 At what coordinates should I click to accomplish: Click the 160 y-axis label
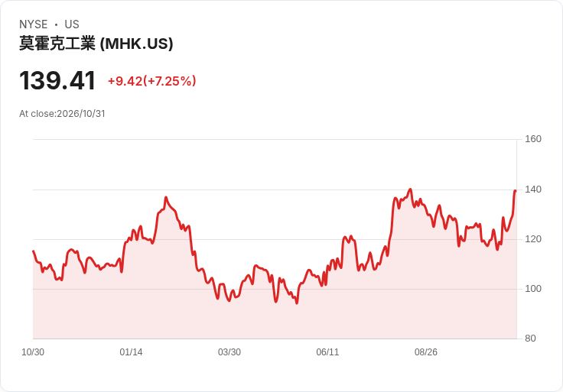[x=533, y=139]
